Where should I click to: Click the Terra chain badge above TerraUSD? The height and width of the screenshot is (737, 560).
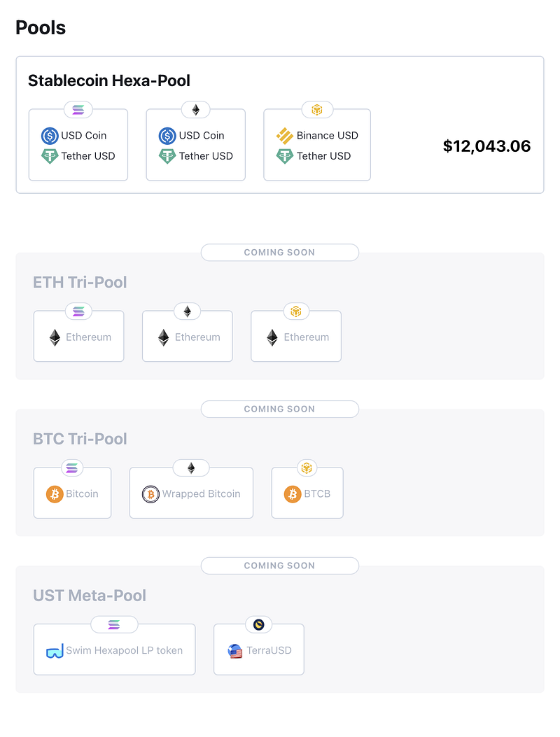click(259, 625)
